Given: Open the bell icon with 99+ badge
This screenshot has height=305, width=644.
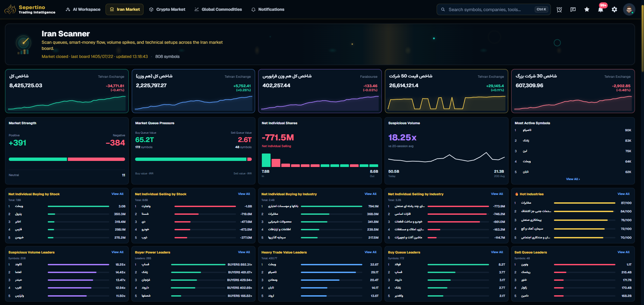Looking at the screenshot, I should pyautogui.click(x=601, y=9).
